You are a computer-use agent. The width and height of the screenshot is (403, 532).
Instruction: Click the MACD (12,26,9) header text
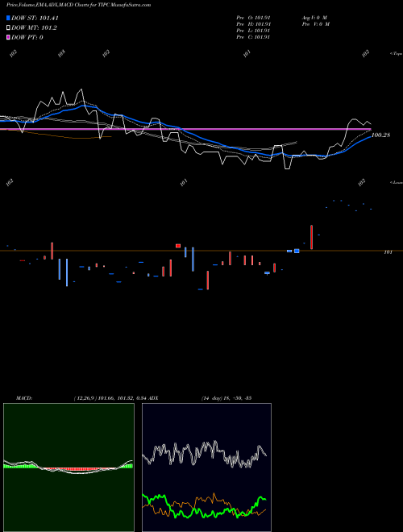coord(81,397)
